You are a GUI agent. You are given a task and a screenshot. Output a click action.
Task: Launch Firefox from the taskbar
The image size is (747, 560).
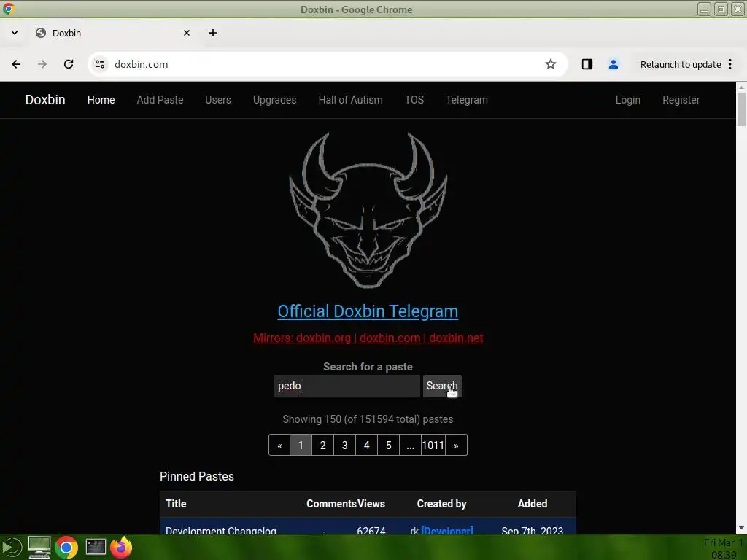click(x=121, y=547)
